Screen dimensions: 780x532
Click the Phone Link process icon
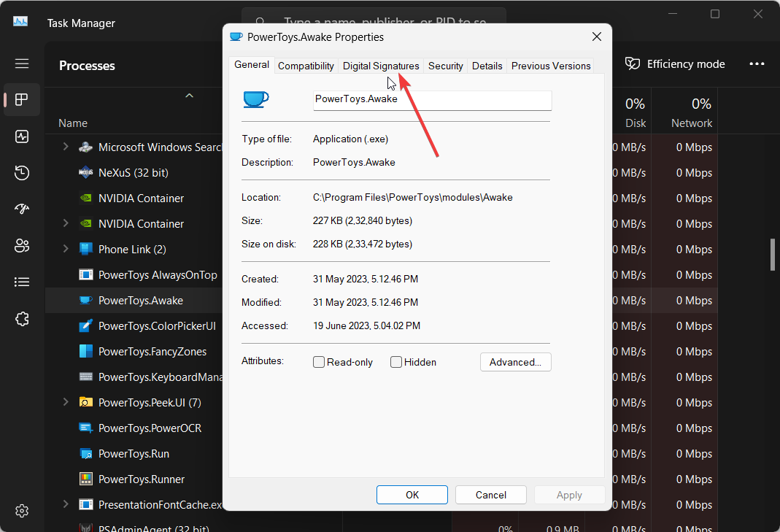point(85,250)
